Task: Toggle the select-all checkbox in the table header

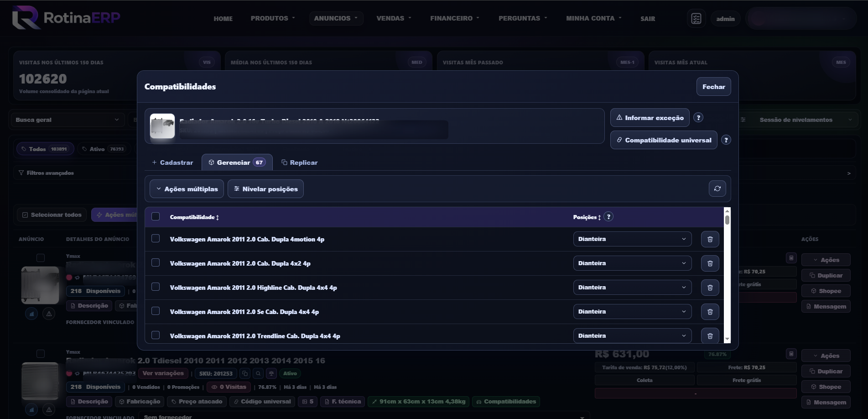Action: point(156,217)
